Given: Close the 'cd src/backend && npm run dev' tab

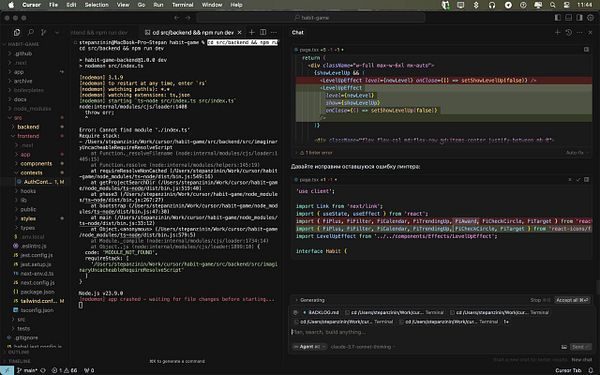Looking at the screenshot, I should tap(240, 33).
